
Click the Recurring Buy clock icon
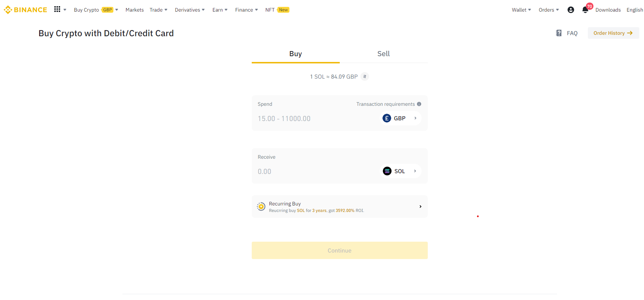click(x=261, y=207)
